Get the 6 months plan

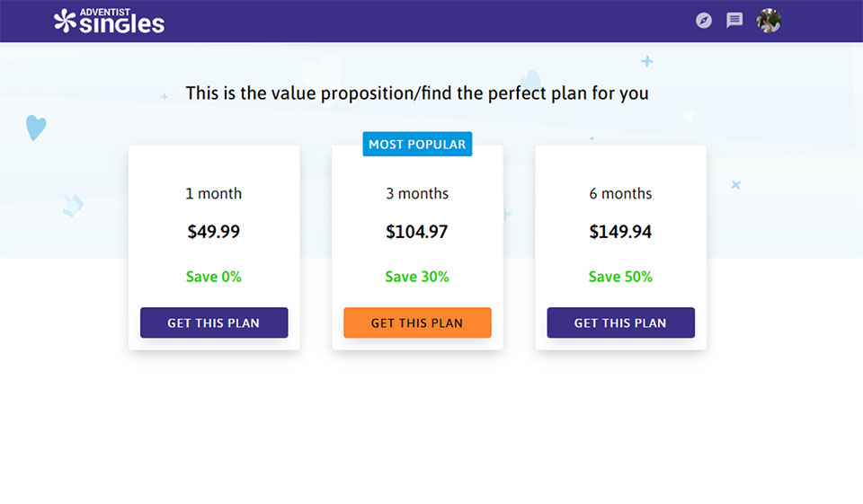pos(620,323)
